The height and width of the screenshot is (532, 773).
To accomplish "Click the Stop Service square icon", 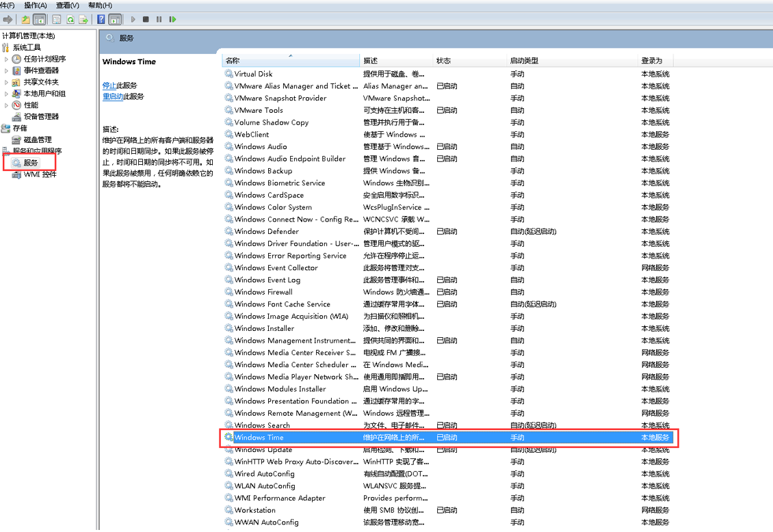I will tap(146, 20).
